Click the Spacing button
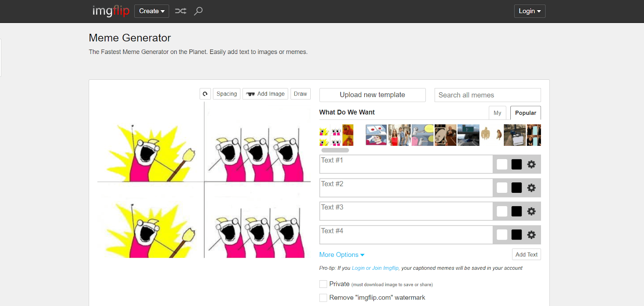The width and height of the screenshot is (644, 306). pyautogui.click(x=227, y=94)
